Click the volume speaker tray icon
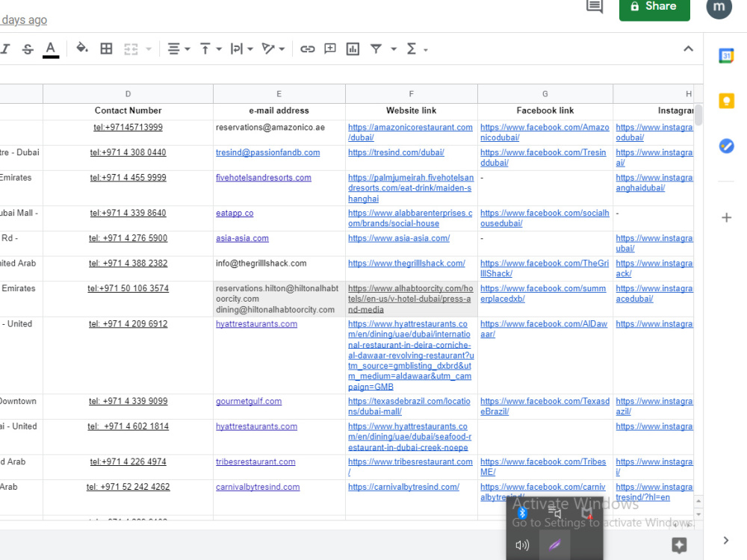The height and width of the screenshot is (560, 747). point(522,545)
